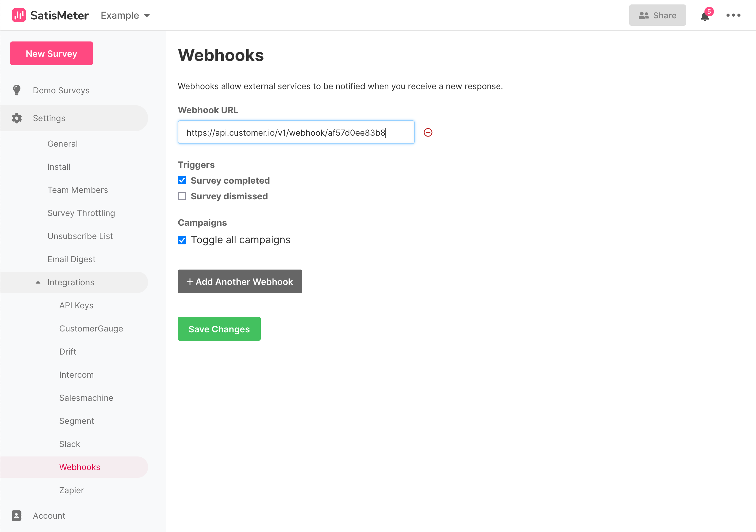Open Unsubscribe List page

80,236
